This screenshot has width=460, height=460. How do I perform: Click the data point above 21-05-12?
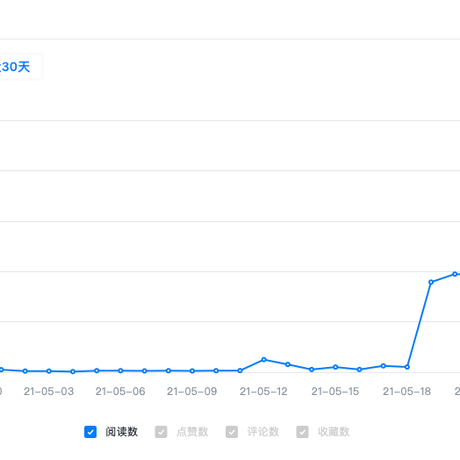coord(264,359)
